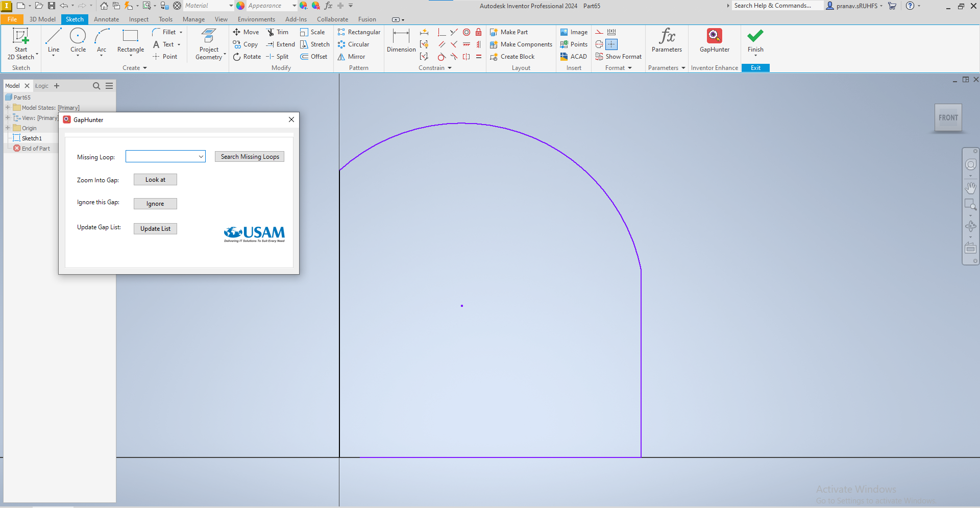Open the Missing Loop dropdown
This screenshot has width=980, height=508.
pyautogui.click(x=201, y=157)
